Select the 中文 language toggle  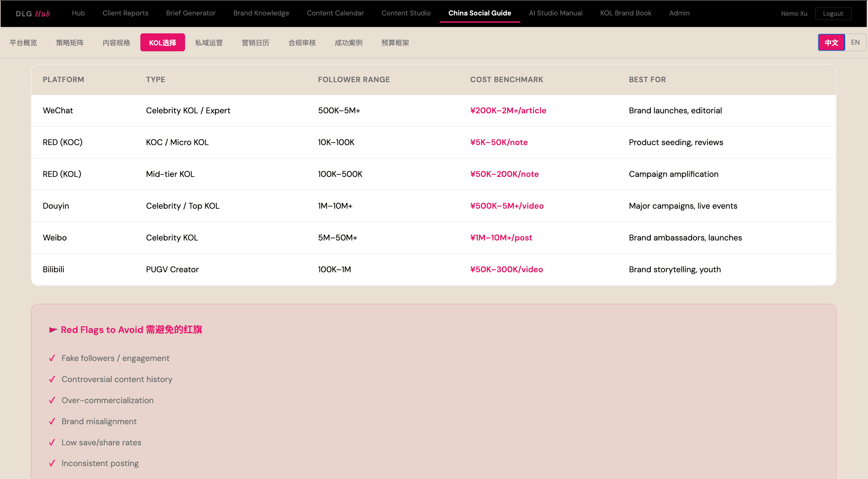coord(831,42)
